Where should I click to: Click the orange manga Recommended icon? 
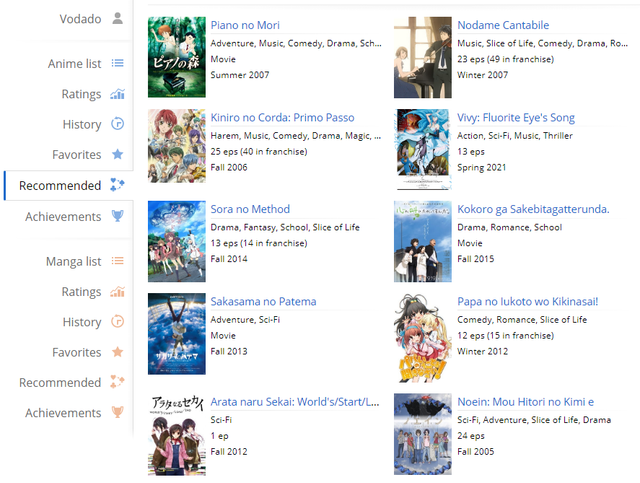[118, 382]
